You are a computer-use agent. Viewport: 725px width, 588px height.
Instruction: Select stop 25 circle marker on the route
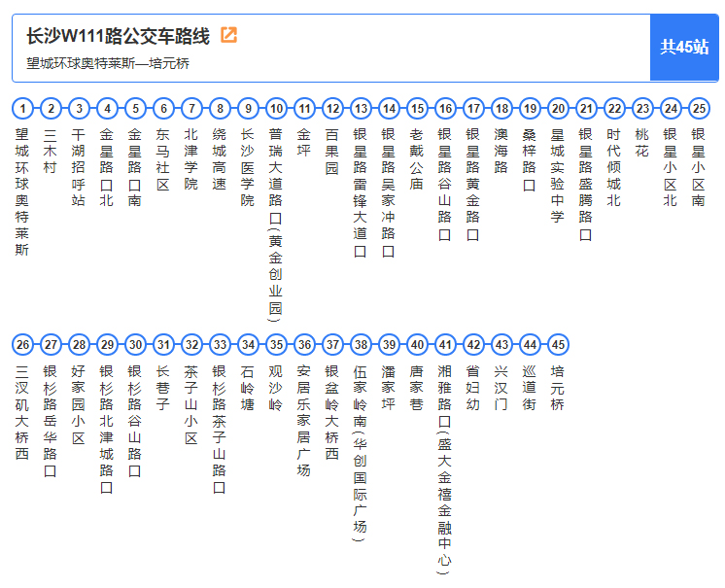699,108
